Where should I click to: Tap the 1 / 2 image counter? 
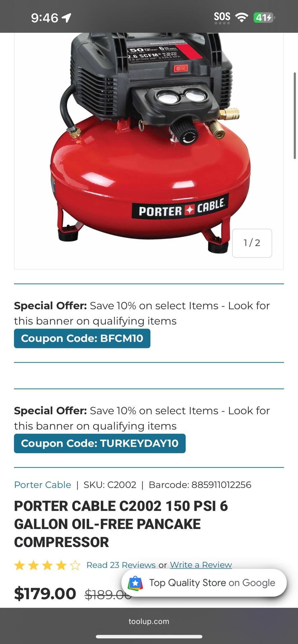point(252,243)
